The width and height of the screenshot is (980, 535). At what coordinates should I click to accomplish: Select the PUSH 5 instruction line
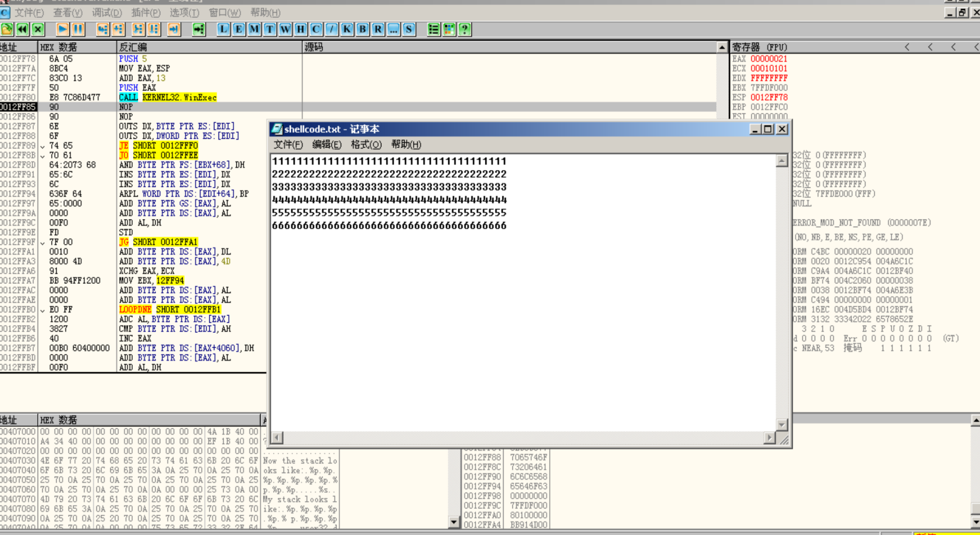(133, 59)
